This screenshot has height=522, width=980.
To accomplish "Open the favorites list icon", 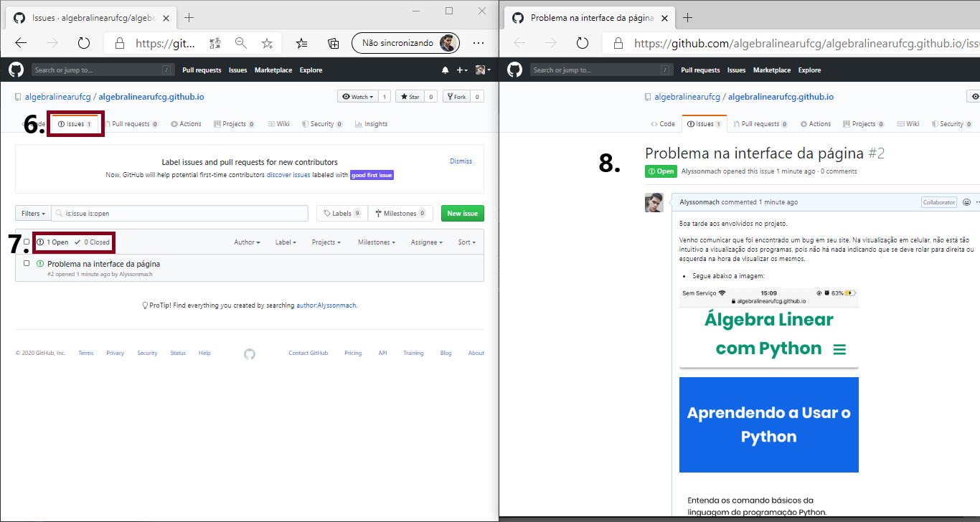I will pyautogui.click(x=302, y=43).
